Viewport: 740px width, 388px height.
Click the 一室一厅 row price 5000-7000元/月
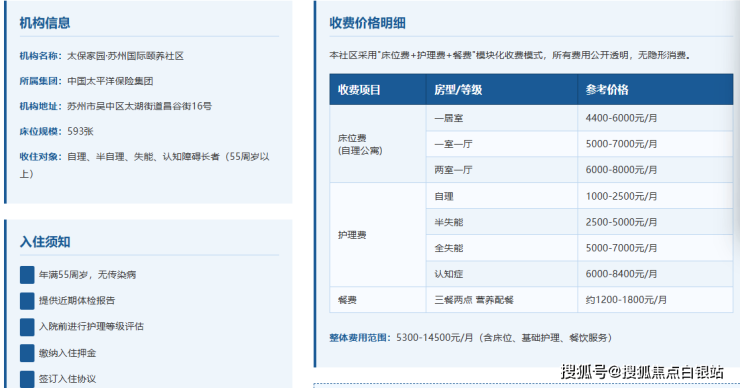tap(655, 144)
